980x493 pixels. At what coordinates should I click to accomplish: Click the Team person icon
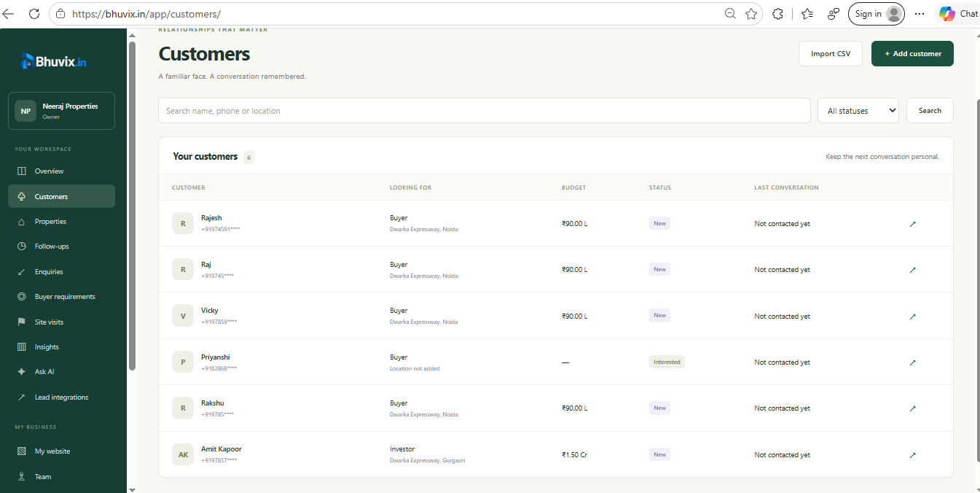(22, 477)
